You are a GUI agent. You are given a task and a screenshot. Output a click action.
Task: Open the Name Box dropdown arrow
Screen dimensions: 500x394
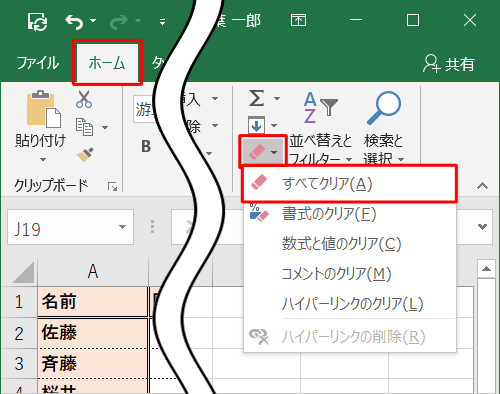point(122,227)
